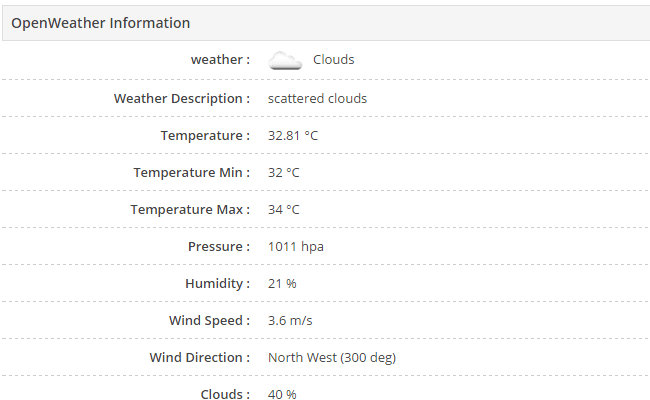Select the Wind Speed label
The height and width of the screenshot is (400, 650).
209,321
